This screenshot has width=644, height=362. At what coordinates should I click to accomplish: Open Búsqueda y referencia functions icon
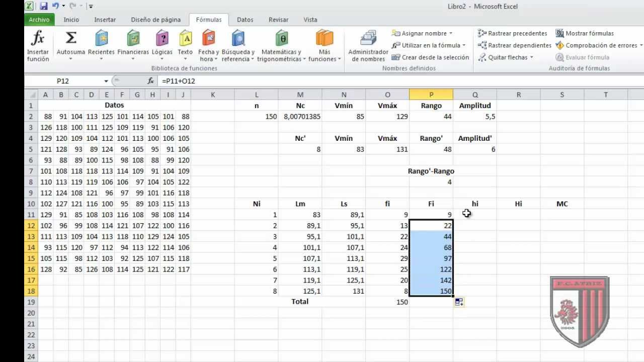(x=238, y=38)
